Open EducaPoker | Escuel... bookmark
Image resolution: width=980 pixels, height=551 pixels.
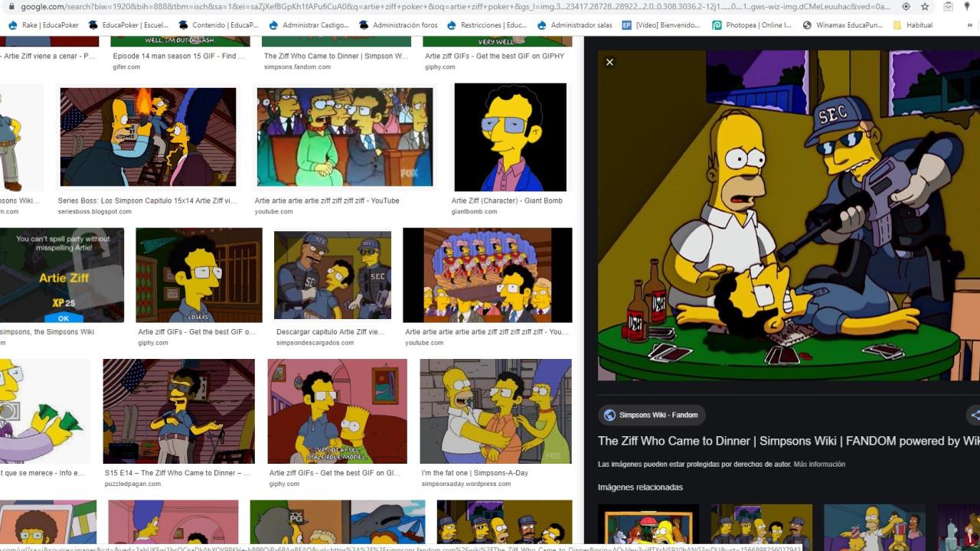click(129, 24)
